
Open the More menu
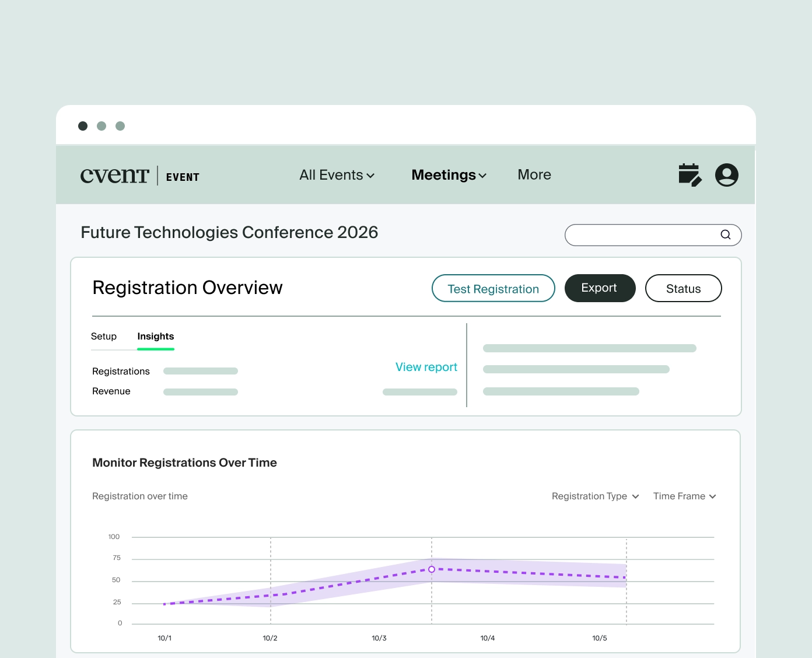(x=534, y=175)
